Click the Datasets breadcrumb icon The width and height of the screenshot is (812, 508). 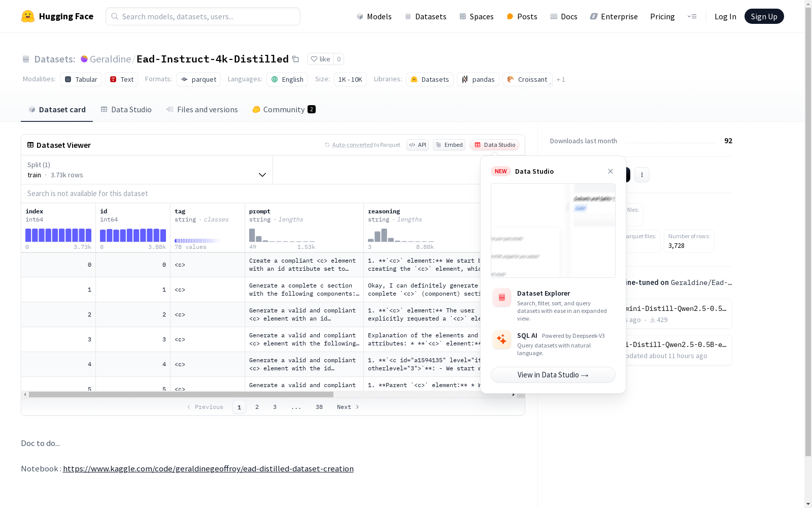pos(26,59)
